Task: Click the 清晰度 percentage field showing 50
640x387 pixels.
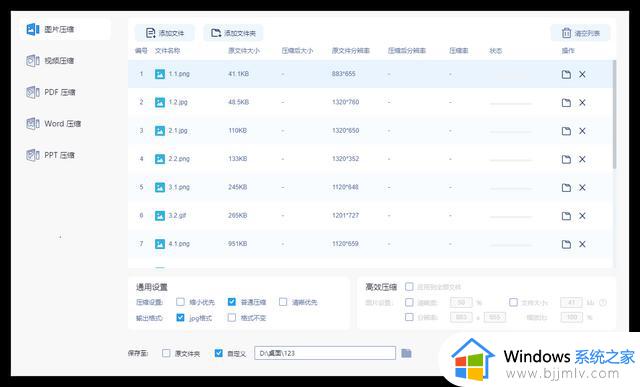Action: point(461,302)
